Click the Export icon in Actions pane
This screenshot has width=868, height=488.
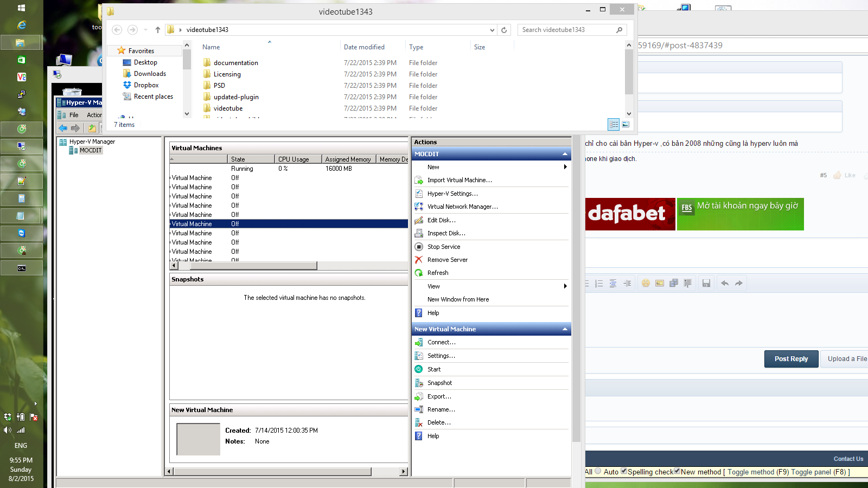click(x=419, y=396)
